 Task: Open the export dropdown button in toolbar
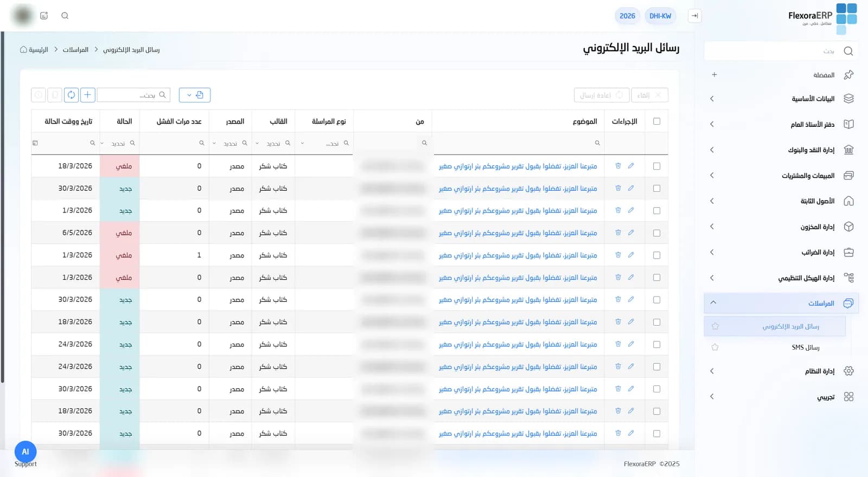[x=195, y=95]
